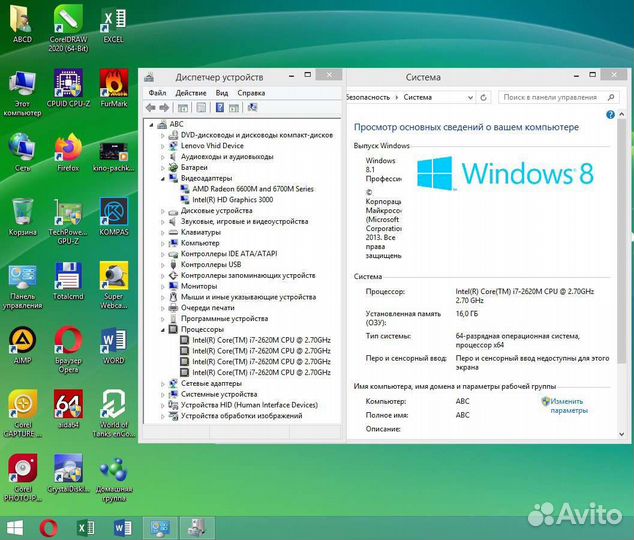Open the Сеть desktop icon
This screenshot has width=634, height=540.
pos(22,152)
